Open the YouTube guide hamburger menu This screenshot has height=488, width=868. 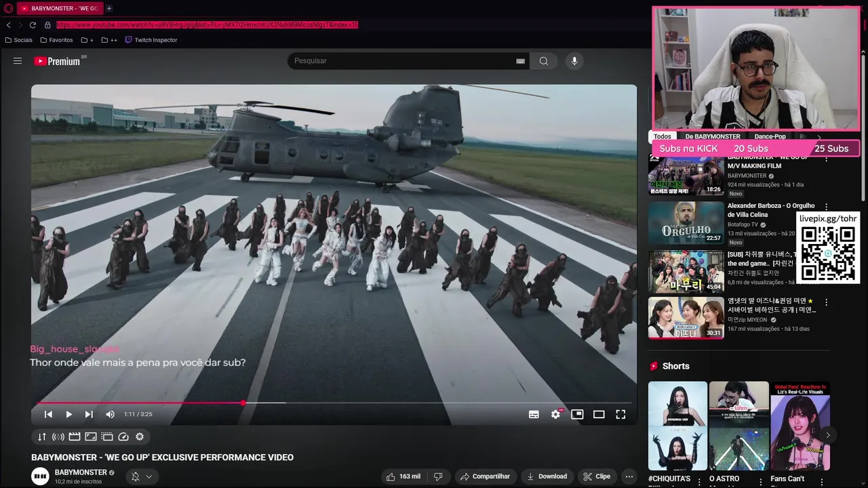[18, 61]
